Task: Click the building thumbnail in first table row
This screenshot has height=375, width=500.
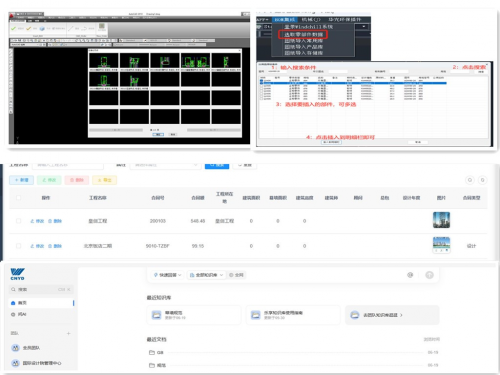Action: coord(441,220)
